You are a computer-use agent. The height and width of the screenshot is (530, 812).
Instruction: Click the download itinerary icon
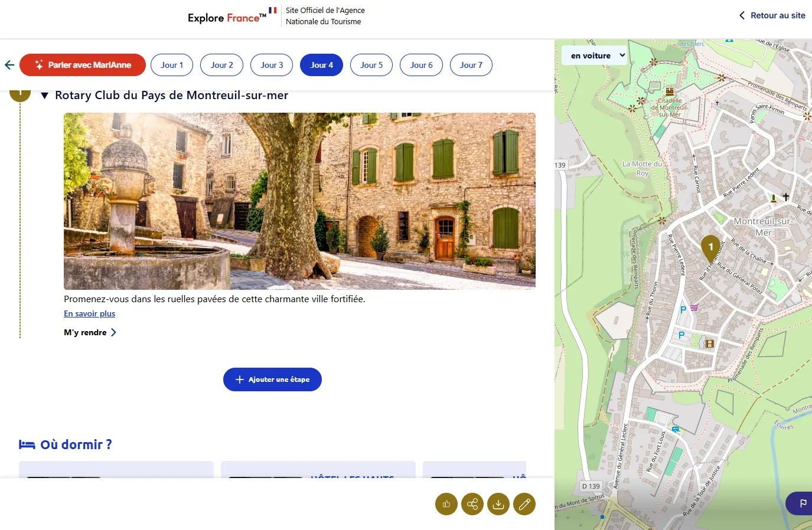click(x=498, y=504)
